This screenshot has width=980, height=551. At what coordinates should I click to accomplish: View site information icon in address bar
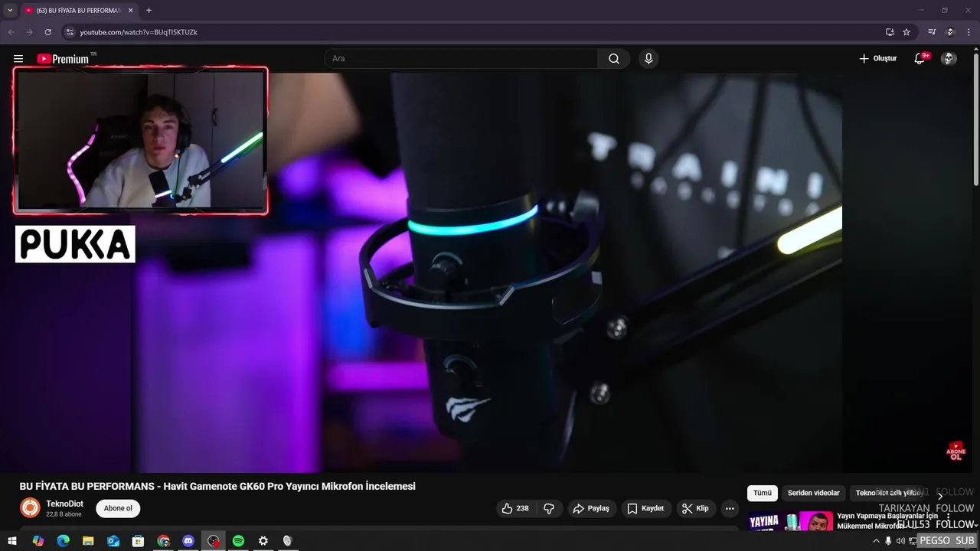pos(70,32)
